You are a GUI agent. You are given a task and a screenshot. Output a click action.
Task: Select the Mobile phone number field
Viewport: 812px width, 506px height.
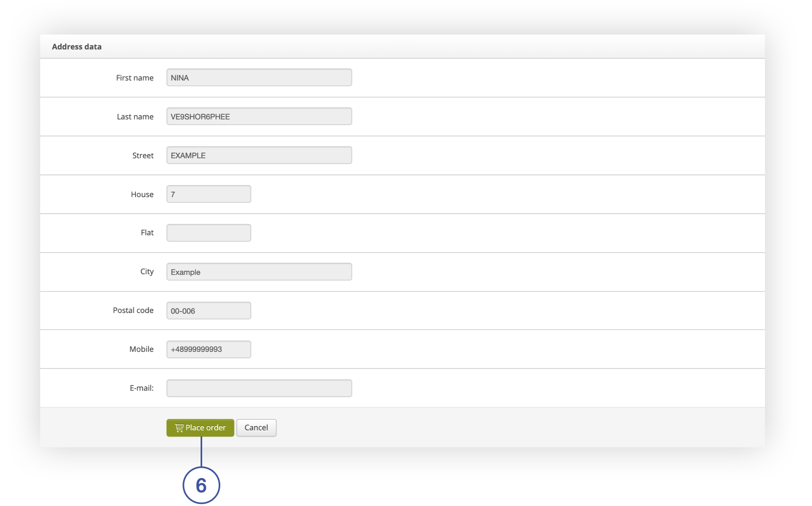209,349
